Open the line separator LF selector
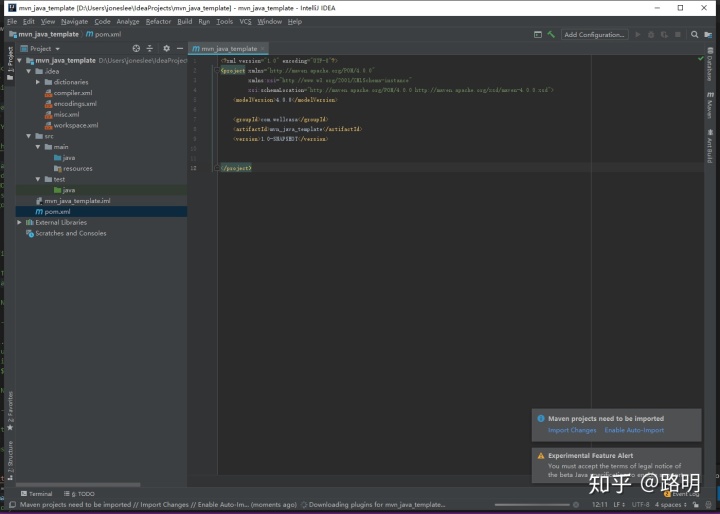The height and width of the screenshot is (514, 720). 619,505
